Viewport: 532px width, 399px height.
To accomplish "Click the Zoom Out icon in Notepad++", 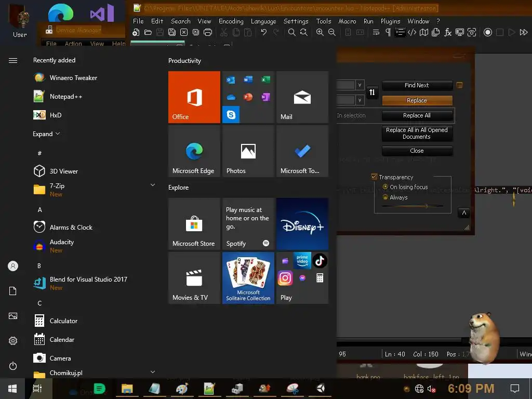I will pos(332,32).
